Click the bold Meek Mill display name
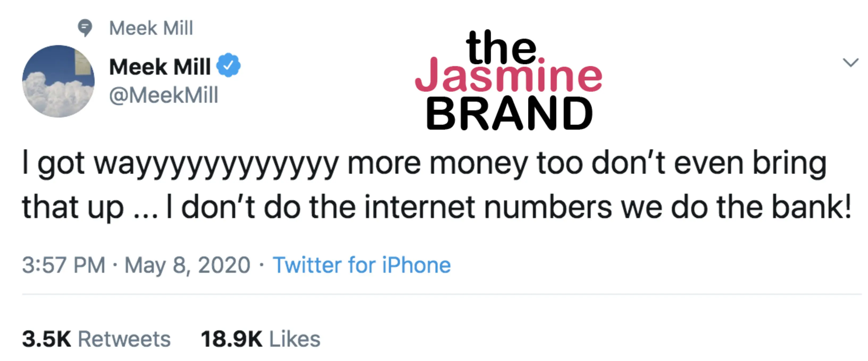Viewport: 868px width, 361px height. click(160, 67)
